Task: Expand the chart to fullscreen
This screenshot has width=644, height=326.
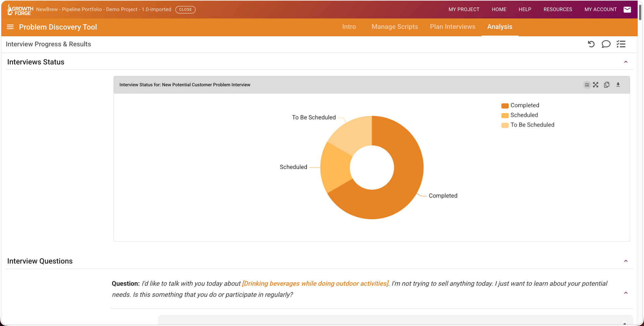Action: click(596, 85)
